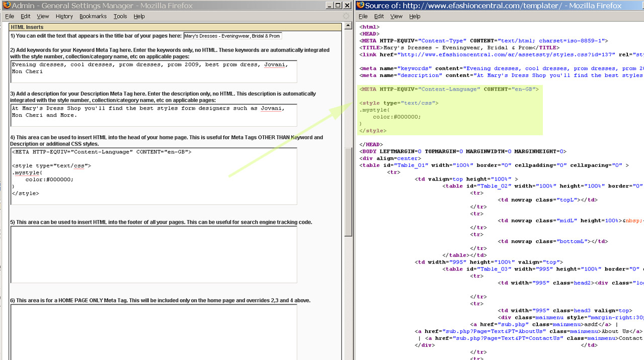Click the meta name description line in source

click(x=501, y=75)
